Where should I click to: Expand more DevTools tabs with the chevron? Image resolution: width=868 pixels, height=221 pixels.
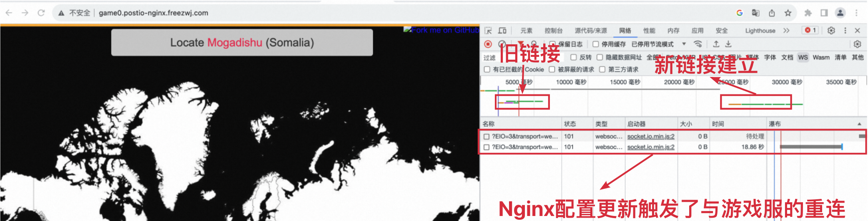point(786,30)
